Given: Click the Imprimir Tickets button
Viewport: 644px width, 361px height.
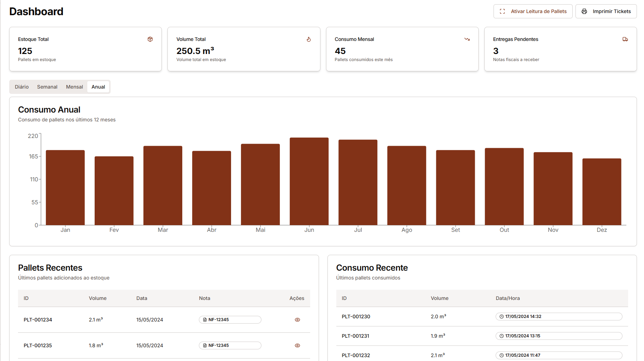Looking at the screenshot, I should point(606,11).
